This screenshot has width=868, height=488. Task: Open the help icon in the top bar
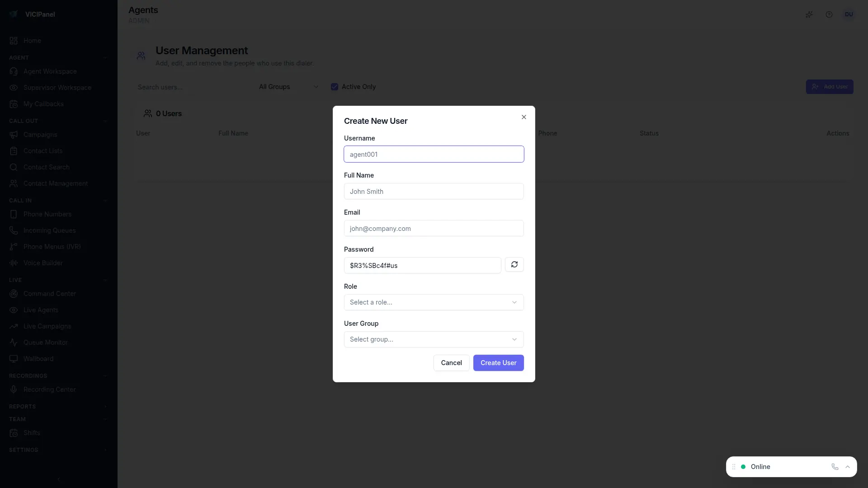829,14
